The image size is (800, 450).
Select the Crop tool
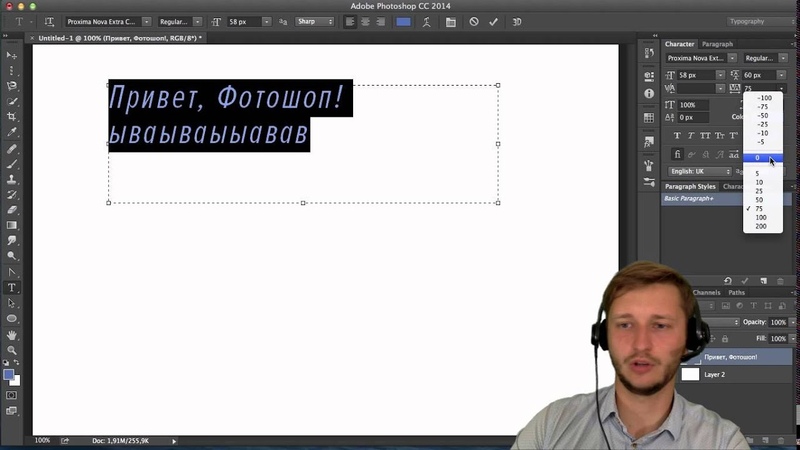click(x=12, y=116)
